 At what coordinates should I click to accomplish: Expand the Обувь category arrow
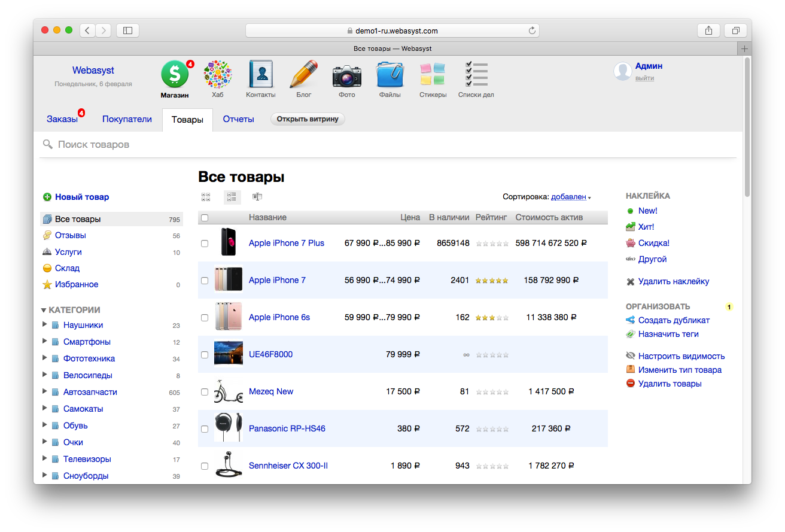pyautogui.click(x=44, y=425)
